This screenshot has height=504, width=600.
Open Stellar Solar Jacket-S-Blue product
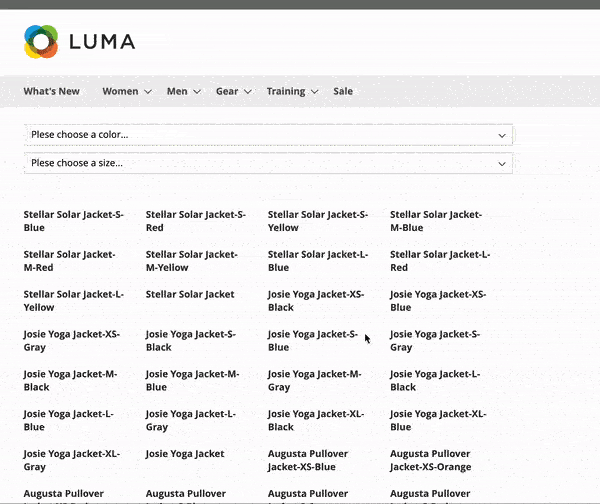click(73, 221)
